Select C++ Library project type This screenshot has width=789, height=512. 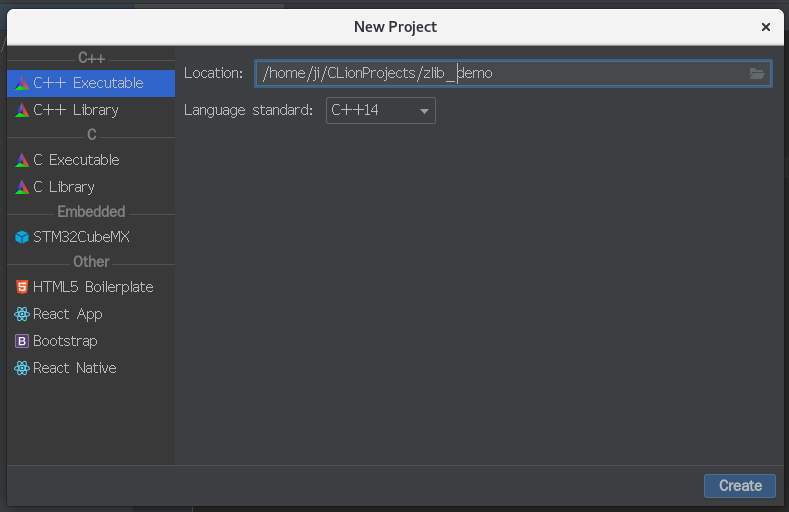coord(76,110)
